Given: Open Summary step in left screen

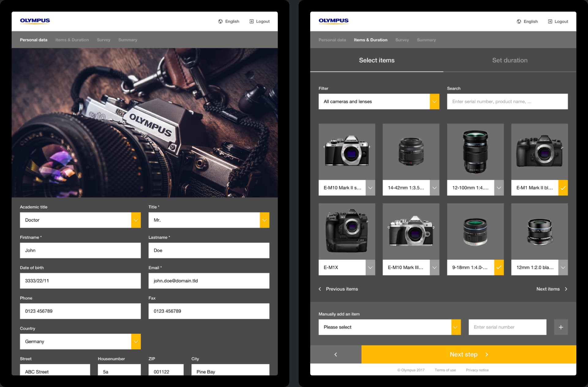Looking at the screenshot, I should (x=128, y=40).
